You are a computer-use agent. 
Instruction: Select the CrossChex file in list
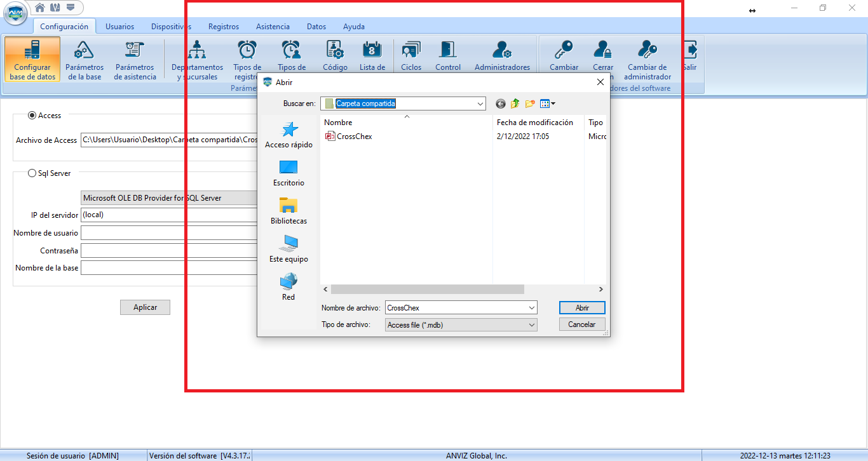[349, 136]
